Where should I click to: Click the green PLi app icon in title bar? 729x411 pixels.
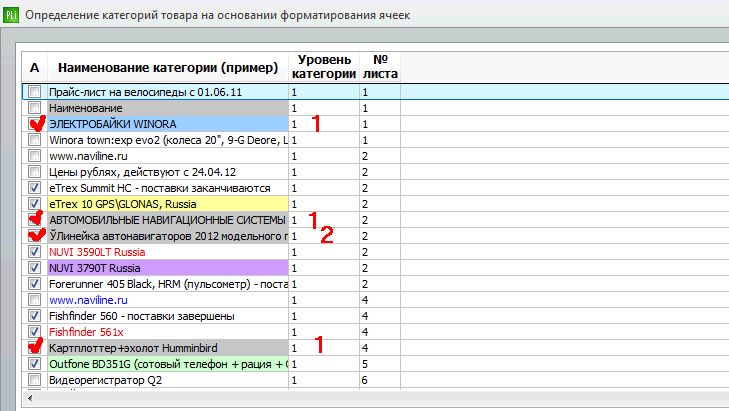(11, 15)
